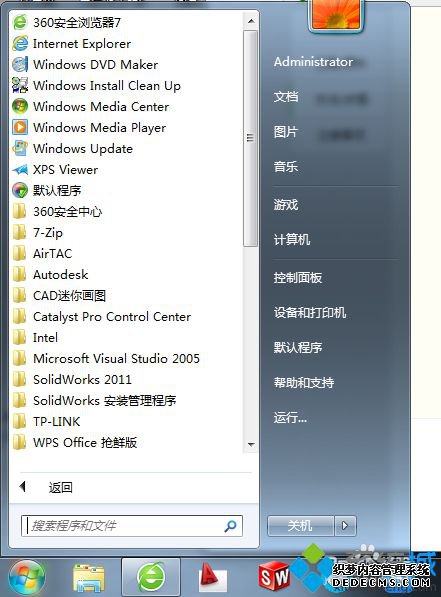Expand the Intel folder

35,337
